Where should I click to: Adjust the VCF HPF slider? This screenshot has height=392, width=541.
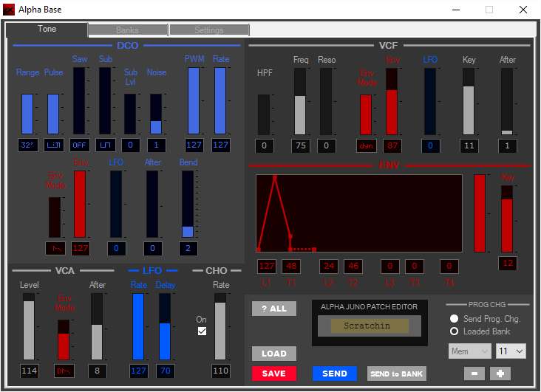tap(264, 114)
